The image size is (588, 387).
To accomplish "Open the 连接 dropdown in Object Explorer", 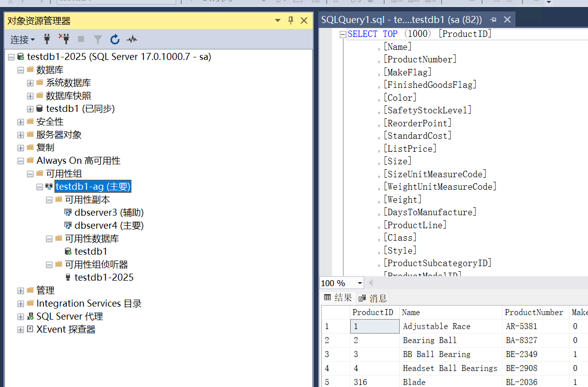I will (x=23, y=39).
